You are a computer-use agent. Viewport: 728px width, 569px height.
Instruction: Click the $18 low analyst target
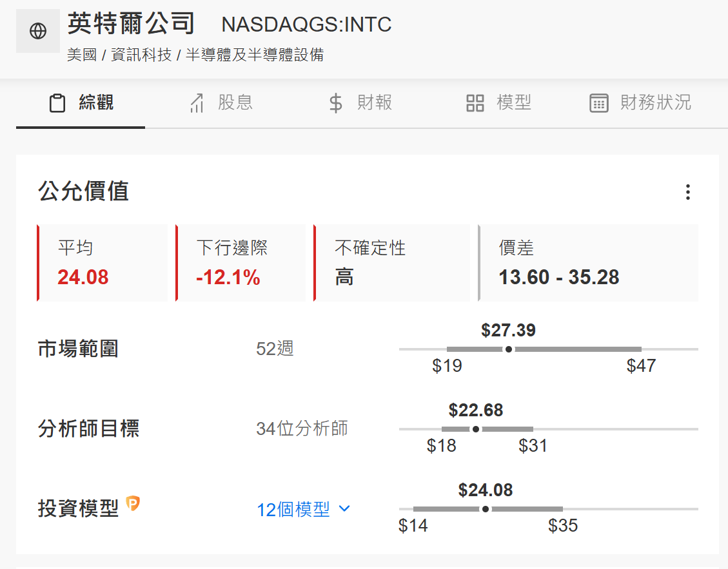442,446
